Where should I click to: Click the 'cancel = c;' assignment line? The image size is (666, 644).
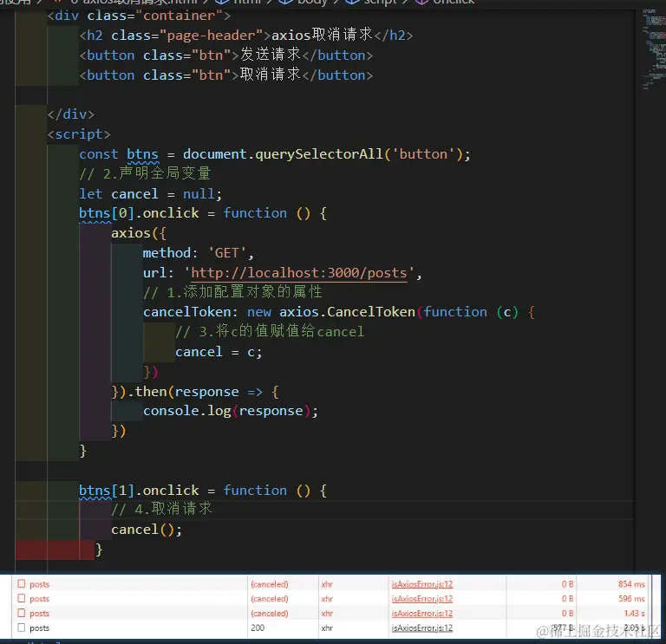point(219,352)
